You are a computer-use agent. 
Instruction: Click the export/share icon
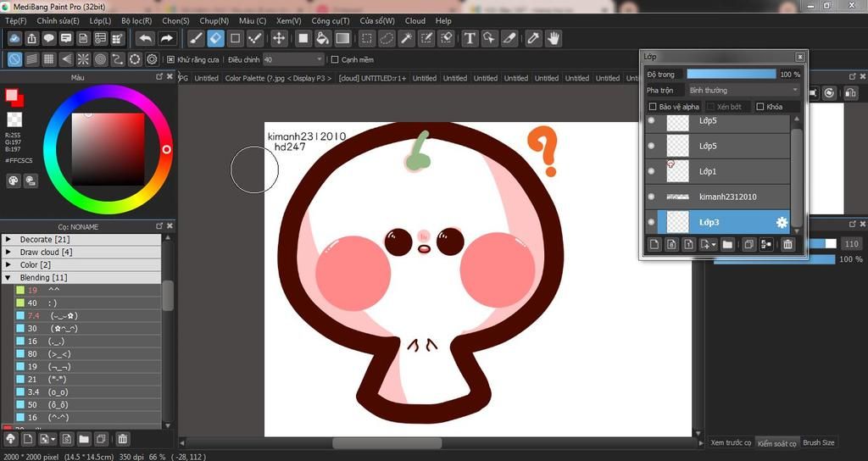[32, 38]
